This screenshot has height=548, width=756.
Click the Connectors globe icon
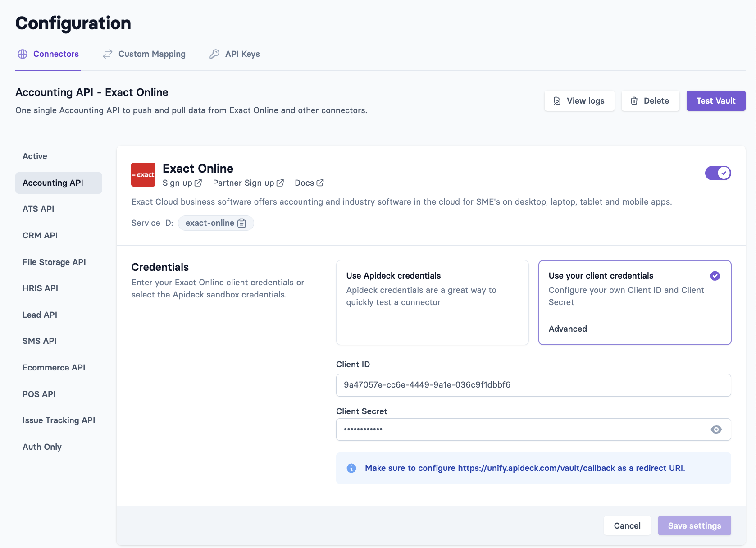click(x=23, y=54)
